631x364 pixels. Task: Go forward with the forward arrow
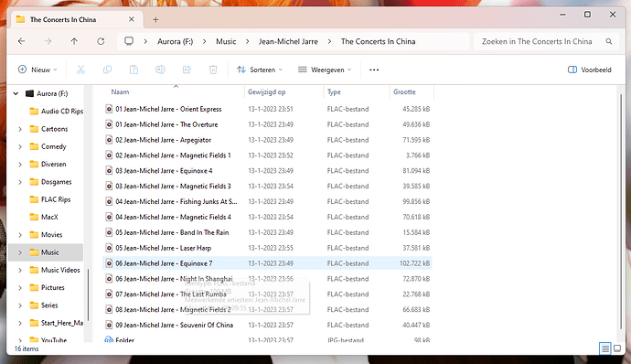(x=48, y=41)
